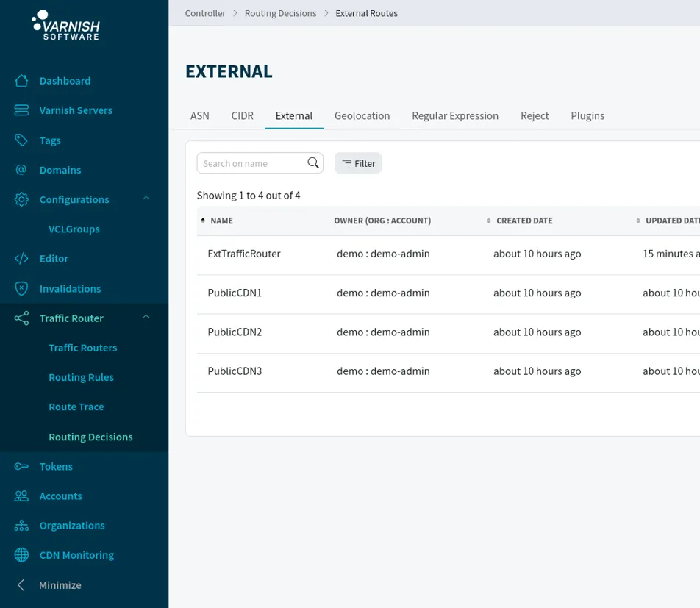Click the Tokens key icon
This screenshot has width=700, height=608.
(x=21, y=467)
